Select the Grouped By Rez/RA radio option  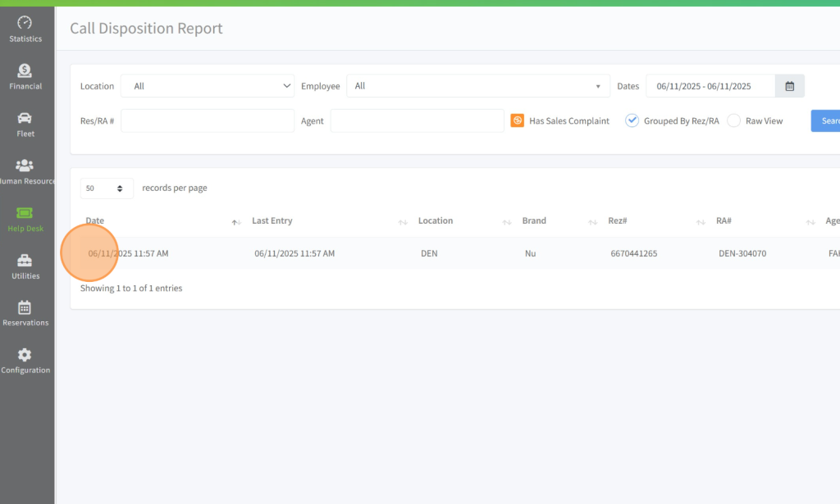pos(632,120)
